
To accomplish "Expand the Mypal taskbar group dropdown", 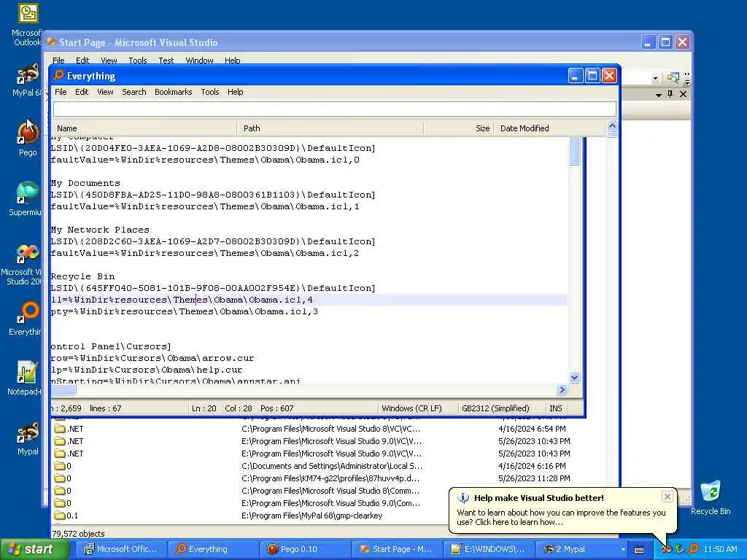I will pyautogui.click(x=623, y=550).
